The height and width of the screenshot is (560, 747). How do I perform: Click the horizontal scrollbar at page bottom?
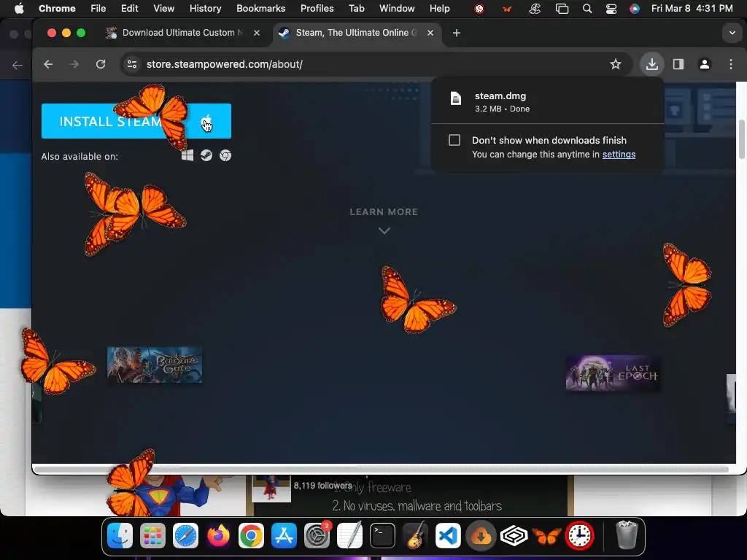[x=381, y=469]
